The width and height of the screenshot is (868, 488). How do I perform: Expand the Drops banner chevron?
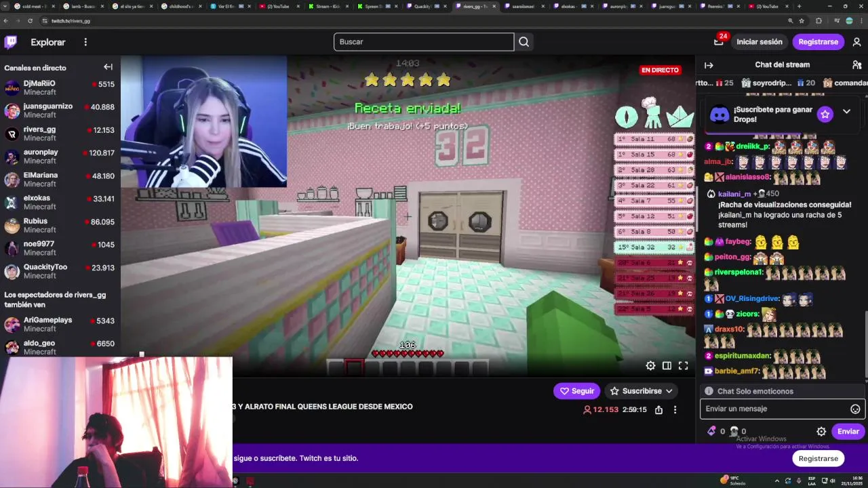point(846,111)
